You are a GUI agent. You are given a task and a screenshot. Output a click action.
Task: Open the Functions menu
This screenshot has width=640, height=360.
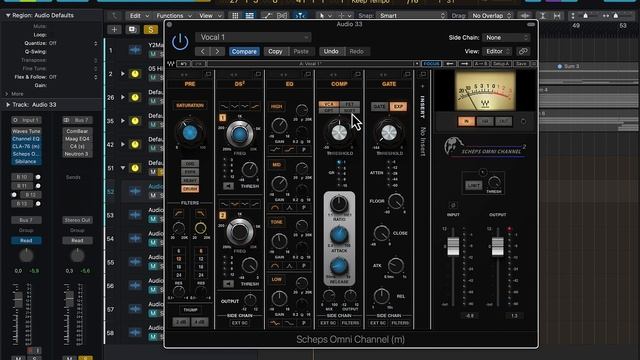174,16
